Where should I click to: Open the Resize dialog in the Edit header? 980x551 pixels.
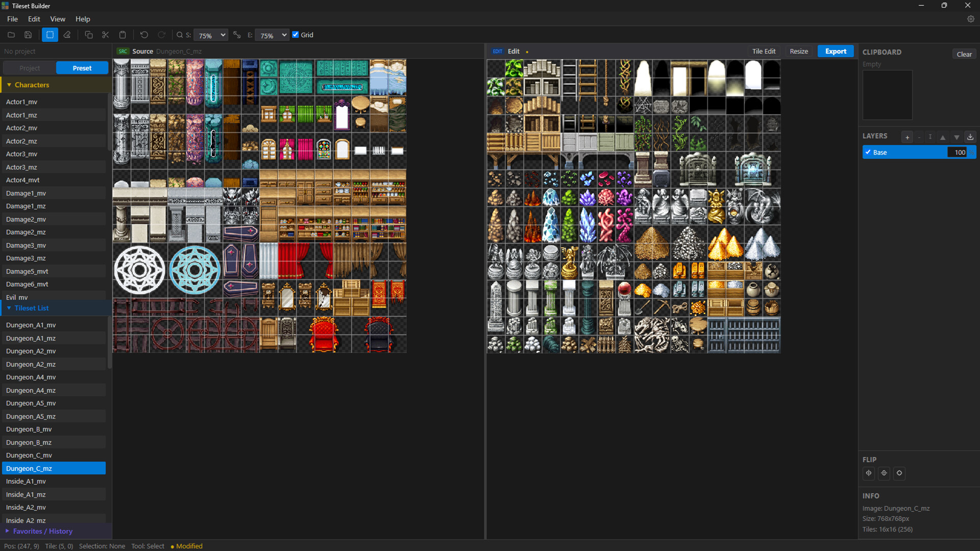(x=799, y=51)
